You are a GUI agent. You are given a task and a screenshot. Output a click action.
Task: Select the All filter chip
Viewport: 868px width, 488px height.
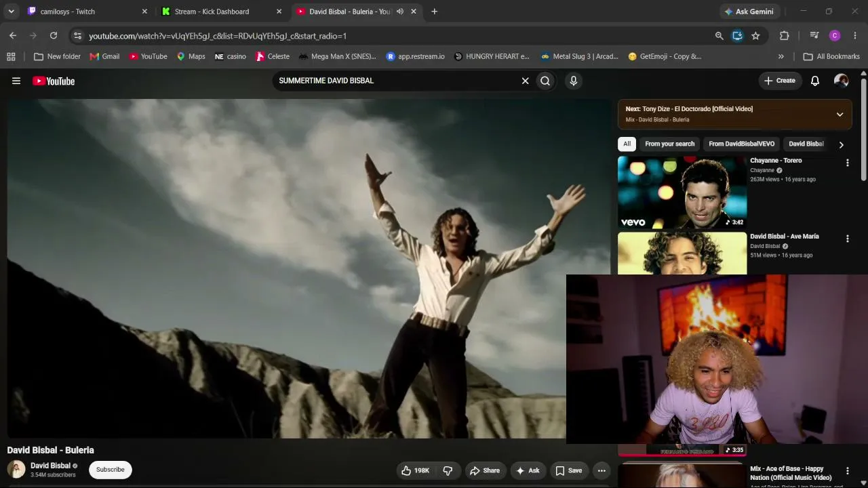[x=627, y=144]
